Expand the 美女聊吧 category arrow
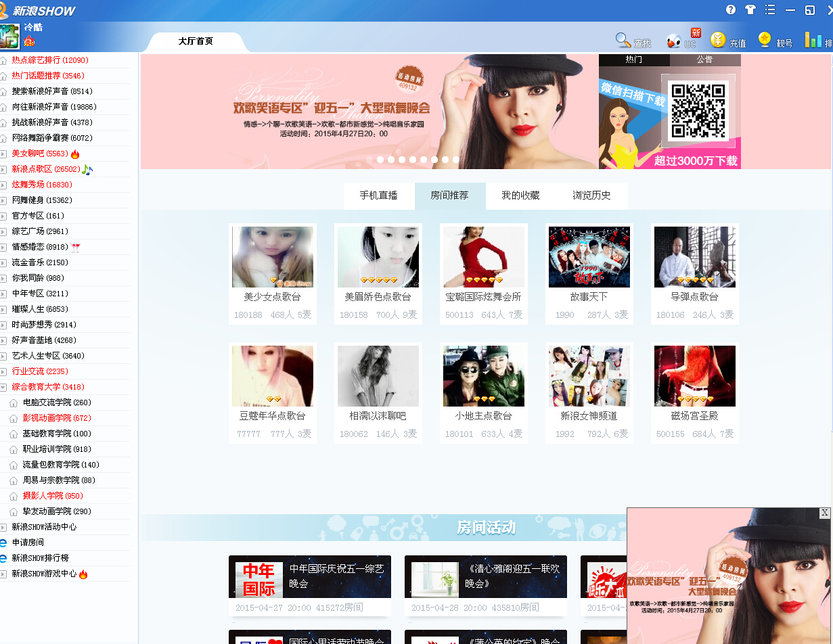The image size is (833, 644). (4, 154)
